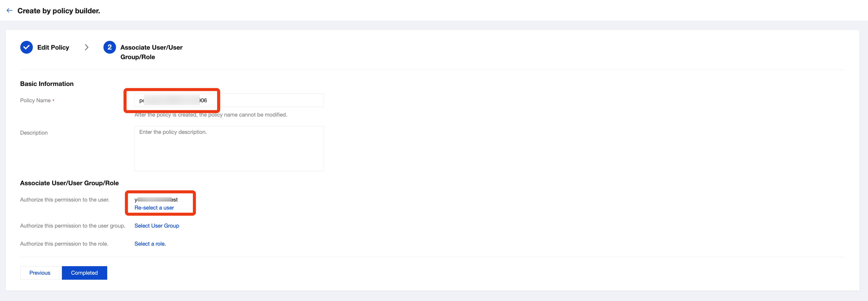Click the selected user name above Re-select
Screen dimensions: 868x301
coord(156,200)
